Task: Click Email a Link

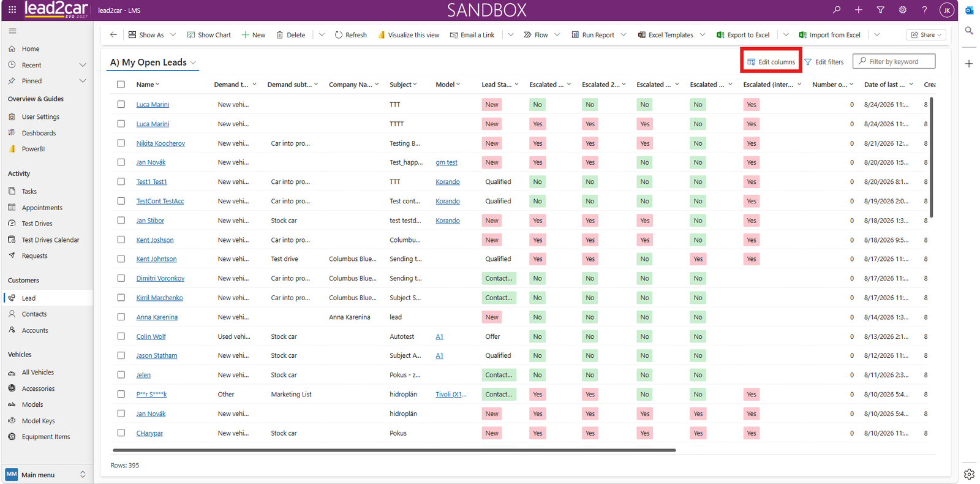Action: (472, 35)
